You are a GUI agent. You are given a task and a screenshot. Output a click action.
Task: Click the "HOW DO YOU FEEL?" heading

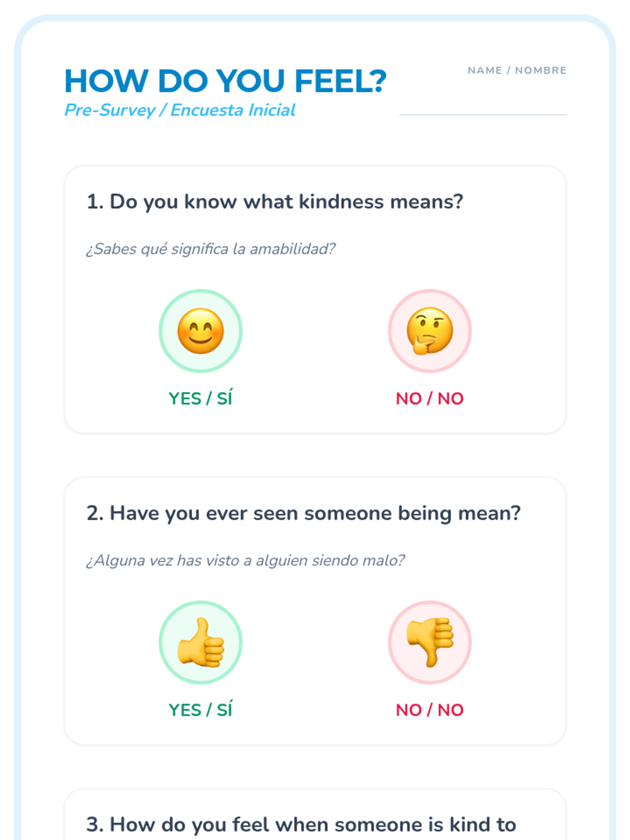pos(225,81)
